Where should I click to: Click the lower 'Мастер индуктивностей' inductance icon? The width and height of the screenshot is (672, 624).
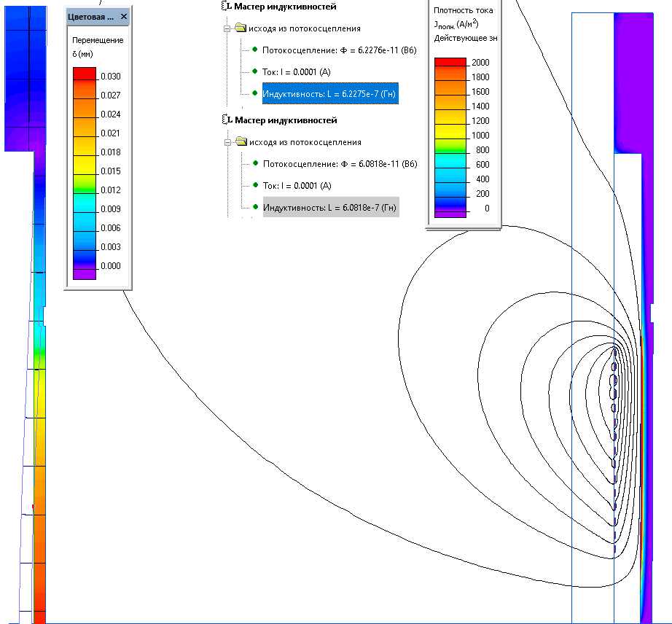pyautogui.click(x=227, y=120)
